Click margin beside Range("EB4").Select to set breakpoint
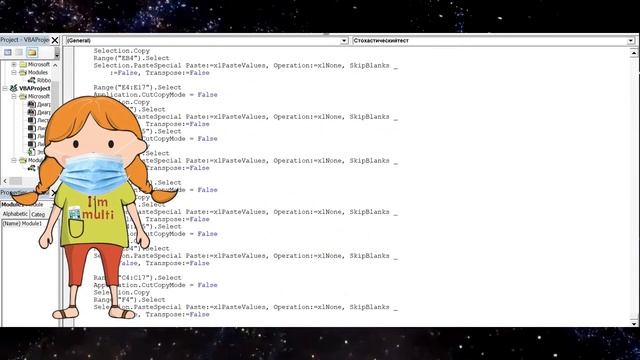The image size is (640, 360). coord(69,58)
